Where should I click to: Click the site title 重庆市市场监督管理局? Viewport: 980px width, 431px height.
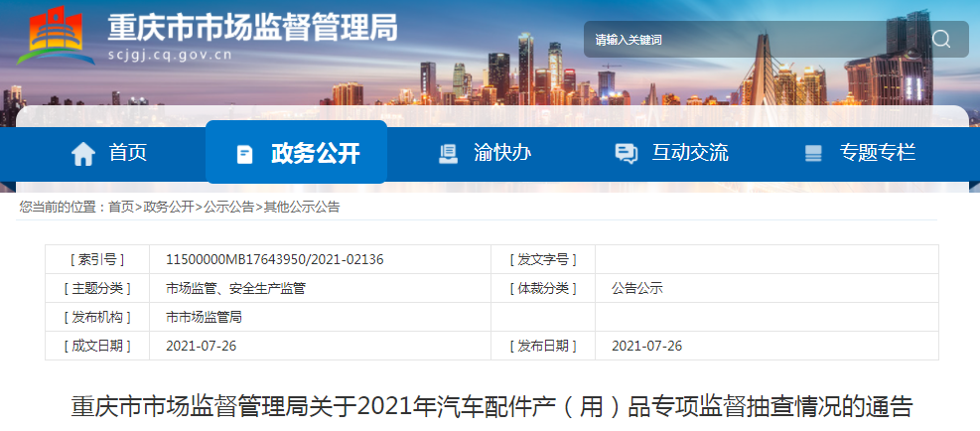pos(252,28)
